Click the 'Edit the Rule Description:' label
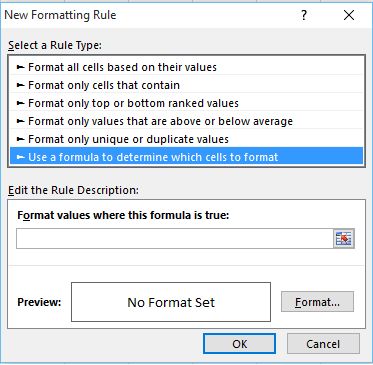Viewport: 373px width, 365px height. pyautogui.click(x=73, y=190)
